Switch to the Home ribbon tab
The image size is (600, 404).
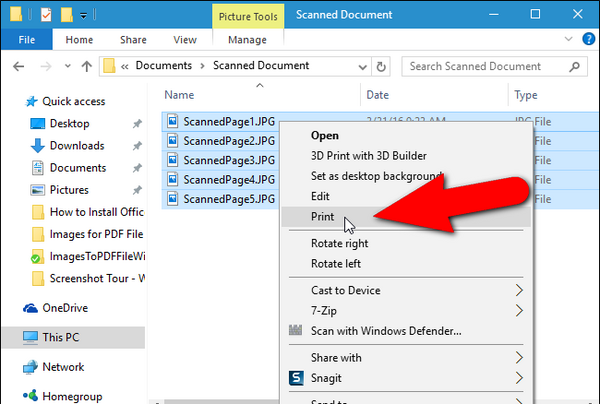pos(79,40)
